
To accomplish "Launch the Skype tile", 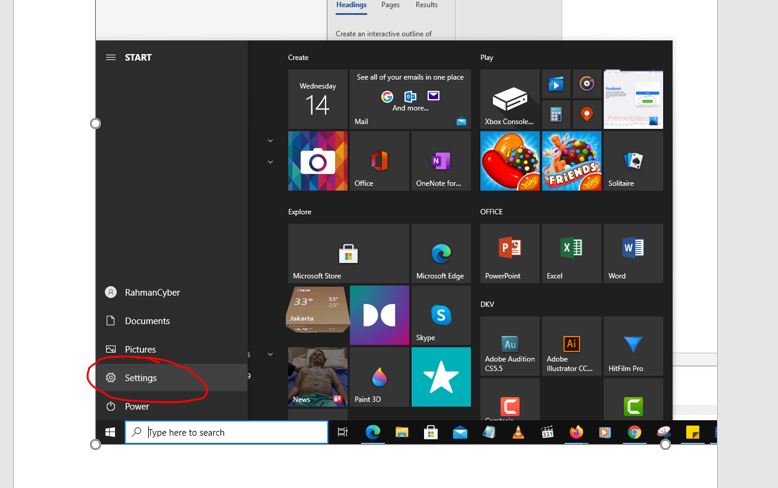I will click(441, 315).
